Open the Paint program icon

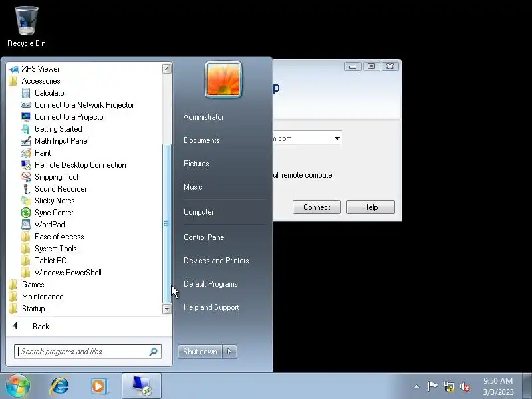[x=26, y=153]
